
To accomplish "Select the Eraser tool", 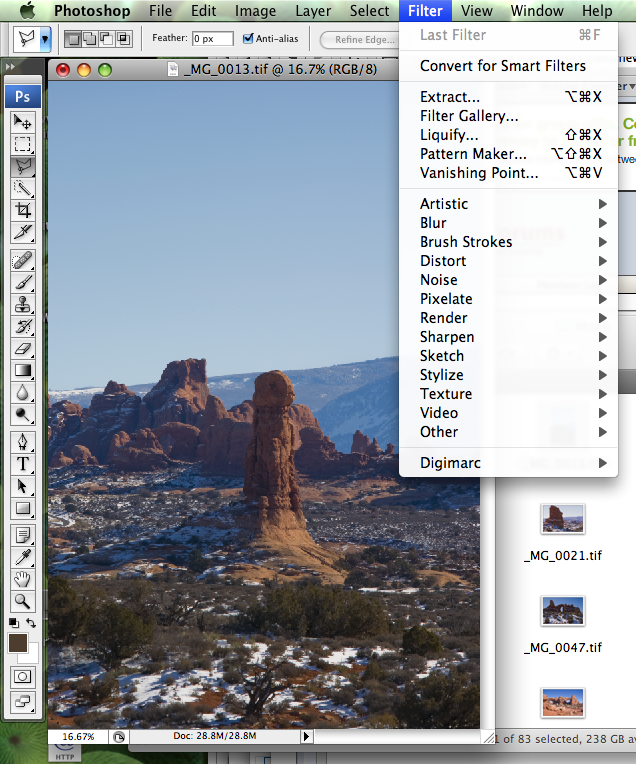I will (x=22, y=348).
